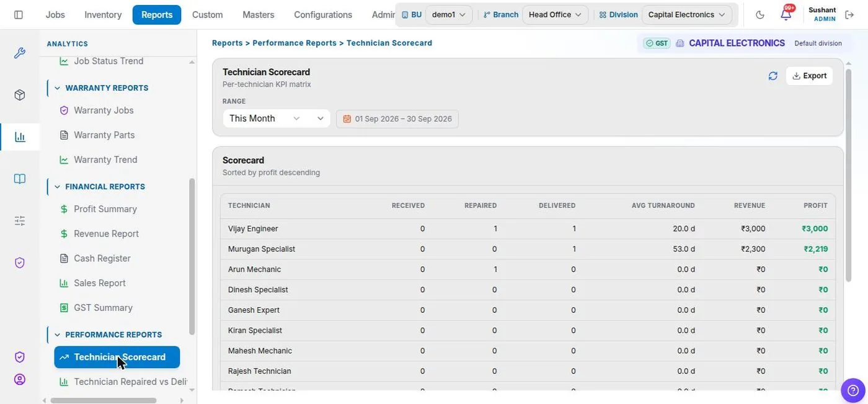
Task: Open the book rail icon
Action: click(x=20, y=179)
